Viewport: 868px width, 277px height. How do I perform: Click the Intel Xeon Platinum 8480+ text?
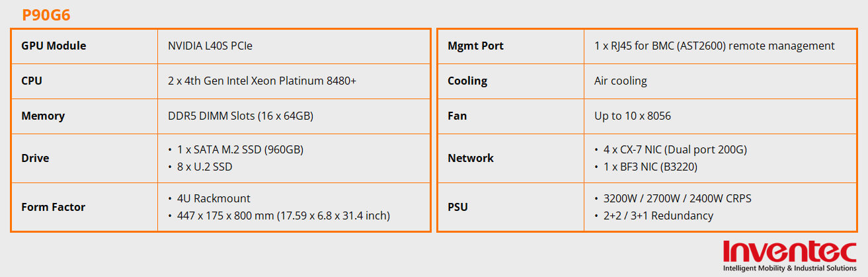click(x=262, y=81)
